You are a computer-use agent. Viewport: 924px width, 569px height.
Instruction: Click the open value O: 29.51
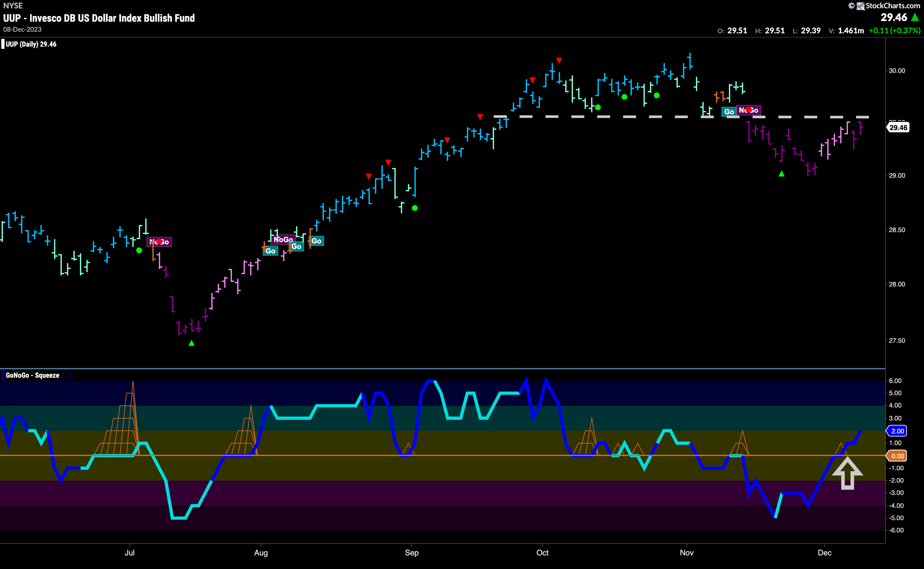[x=732, y=30]
